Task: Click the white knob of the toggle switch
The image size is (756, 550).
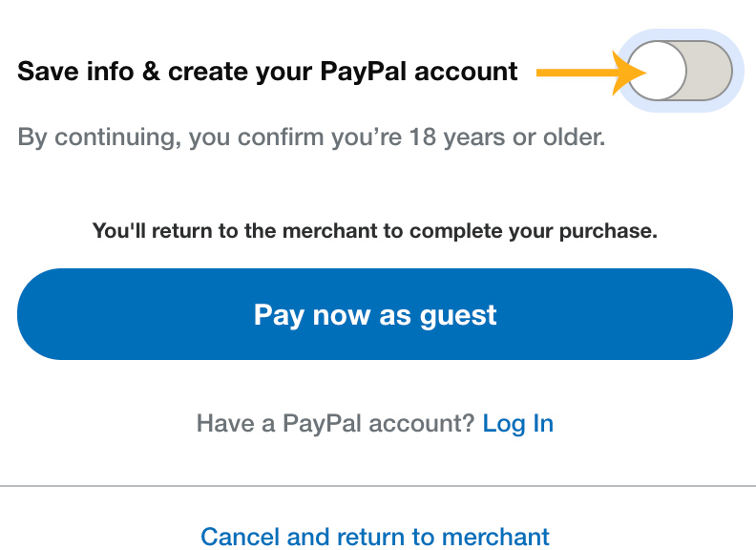Action: click(x=657, y=72)
